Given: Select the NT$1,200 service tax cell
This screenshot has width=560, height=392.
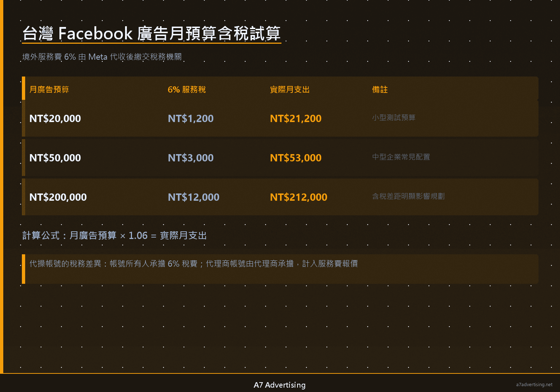Looking at the screenshot, I should (x=191, y=118).
